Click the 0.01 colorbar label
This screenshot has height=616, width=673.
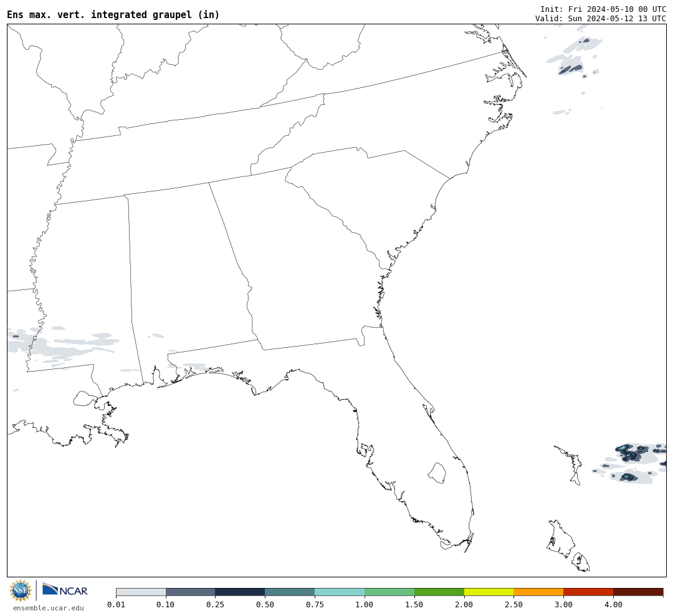click(116, 604)
